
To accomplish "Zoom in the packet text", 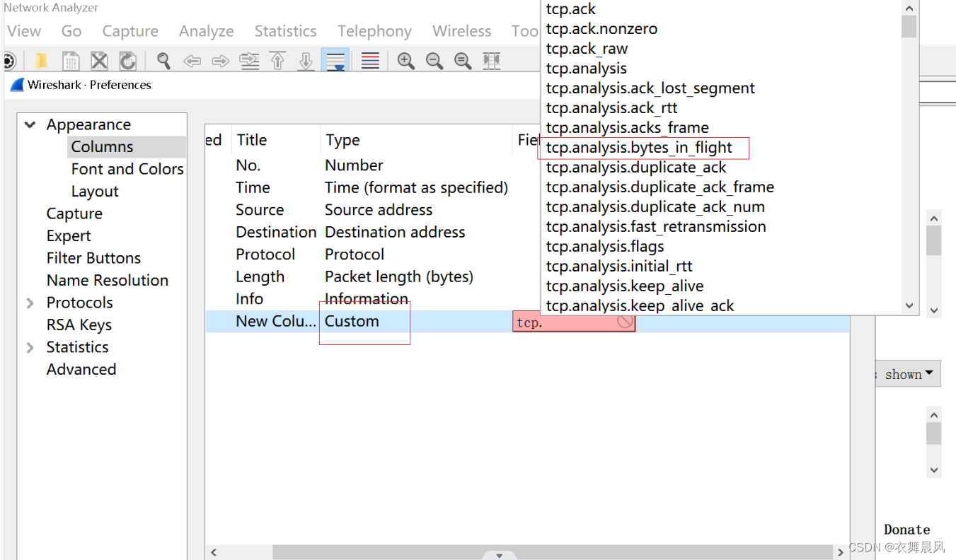I will (405, 61).
